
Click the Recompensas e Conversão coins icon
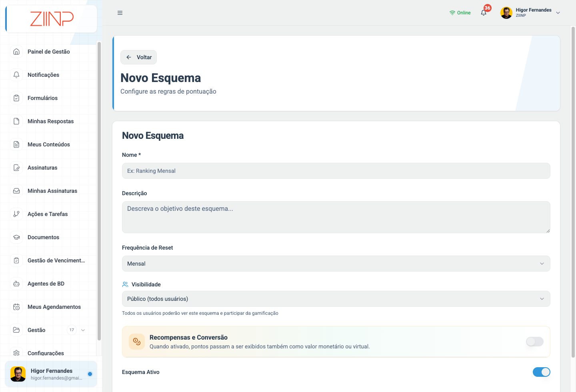coord(137,342)
